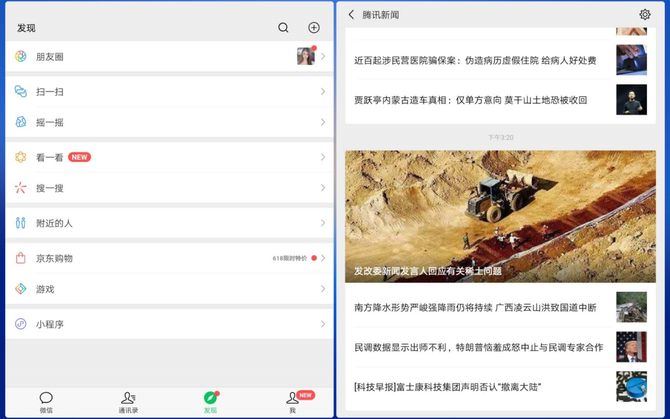Open the 搜一搜 search entry
This screenshot has width=670, height=419.
coord(50,188)
